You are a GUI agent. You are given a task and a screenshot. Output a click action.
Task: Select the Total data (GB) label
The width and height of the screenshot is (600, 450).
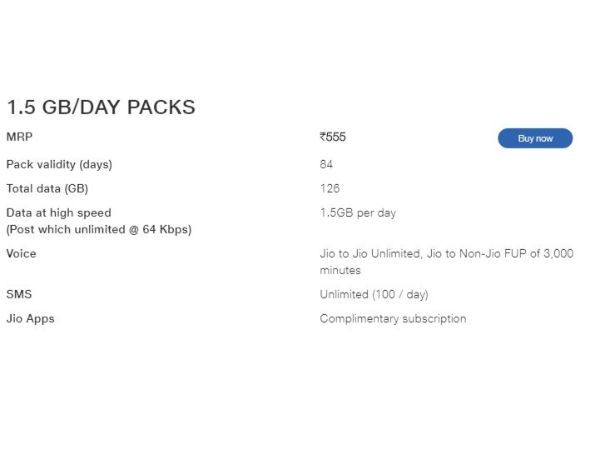[x=47, y=188]
